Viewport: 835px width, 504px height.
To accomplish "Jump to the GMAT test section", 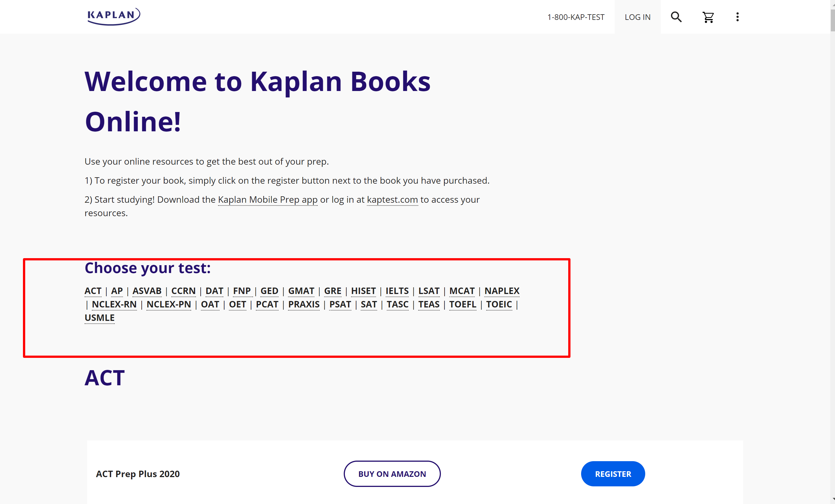I will 301,291.
